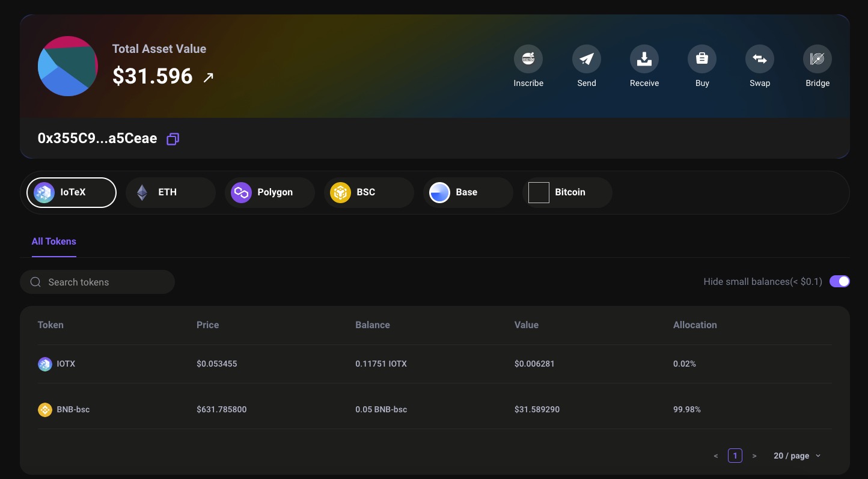Go to previous page arrow

715,456
